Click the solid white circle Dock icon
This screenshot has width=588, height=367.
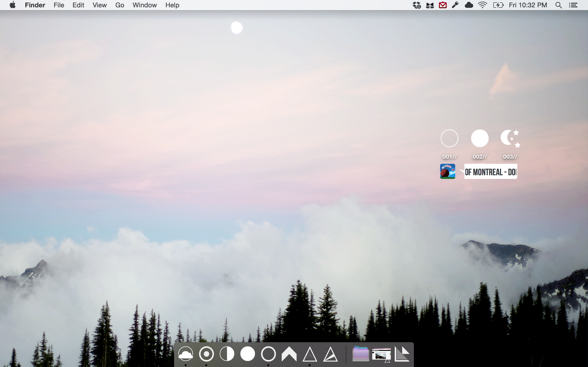[x=248, y=354]
